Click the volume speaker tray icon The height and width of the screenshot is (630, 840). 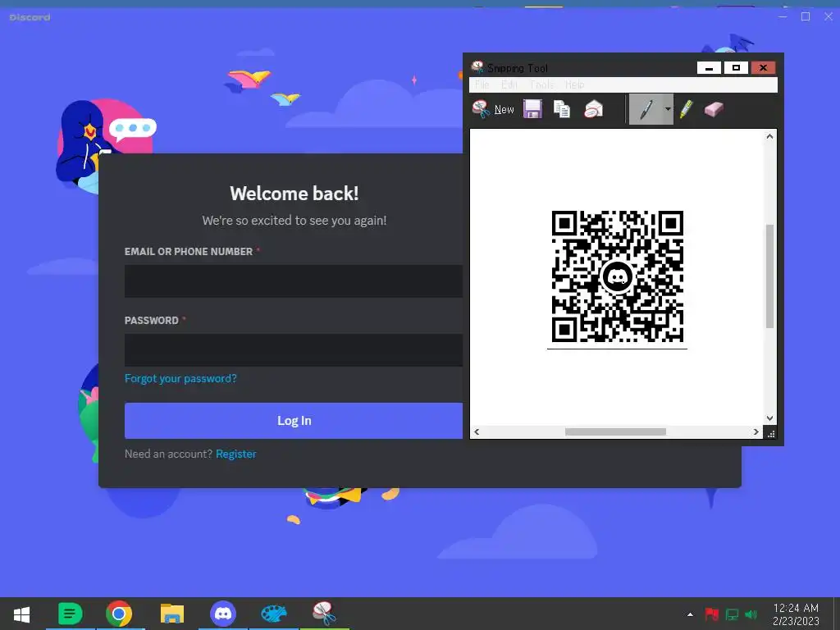point(751,614)
